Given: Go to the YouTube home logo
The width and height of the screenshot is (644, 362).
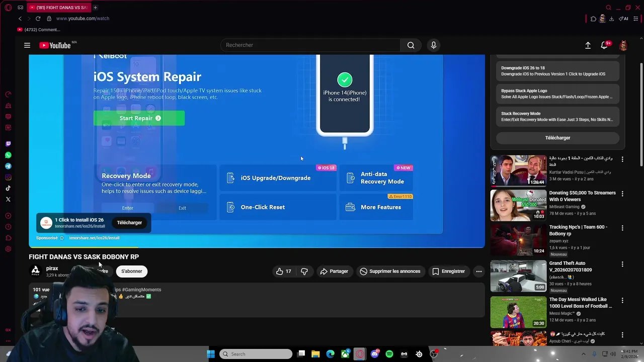Looking at the screenshot, I should tap(55, 45).
